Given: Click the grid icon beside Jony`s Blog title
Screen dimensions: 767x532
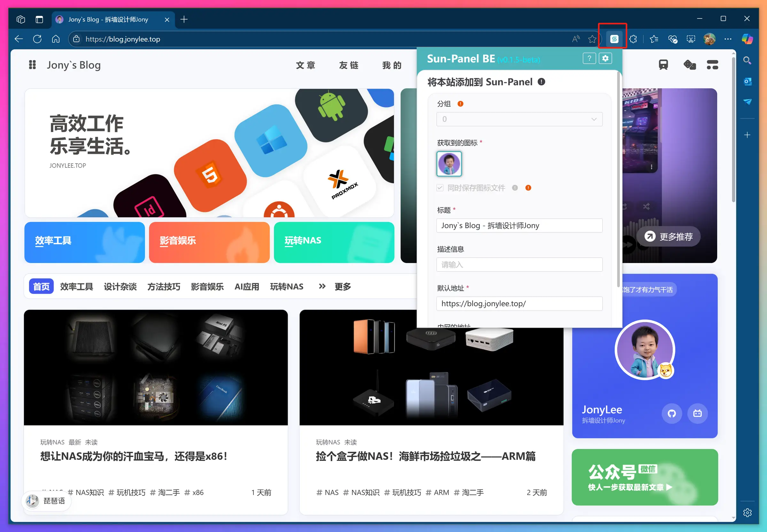Looking at the screenshot, I should click(32, 65).
